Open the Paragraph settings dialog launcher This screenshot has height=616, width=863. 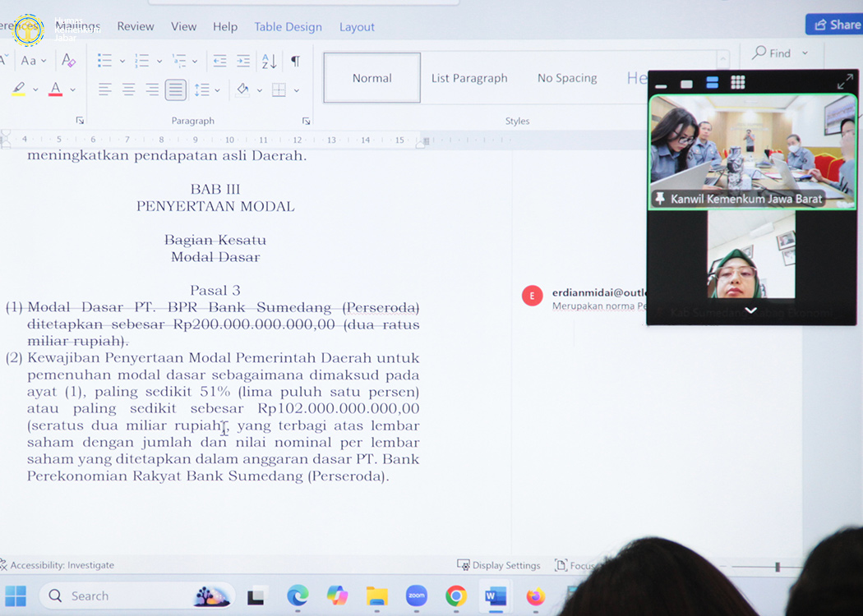tap(306, 121)
